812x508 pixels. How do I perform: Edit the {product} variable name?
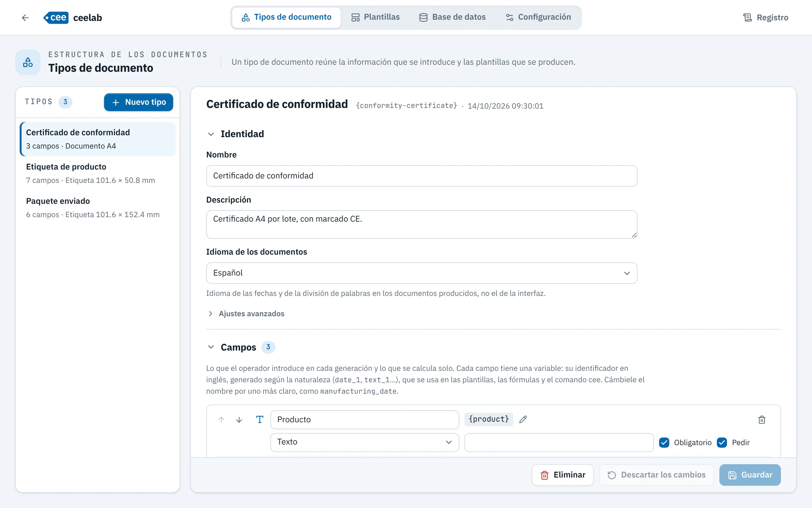523,419
